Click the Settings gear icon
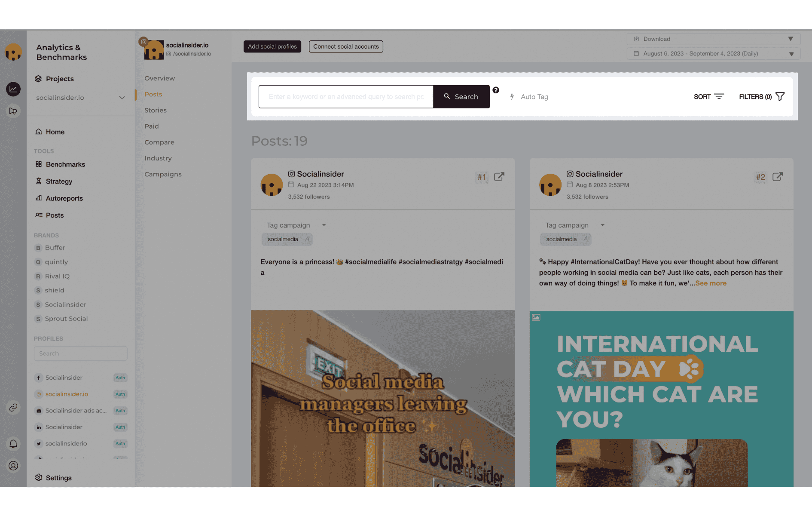The image size is (812, 516). (x=39, y=477)
